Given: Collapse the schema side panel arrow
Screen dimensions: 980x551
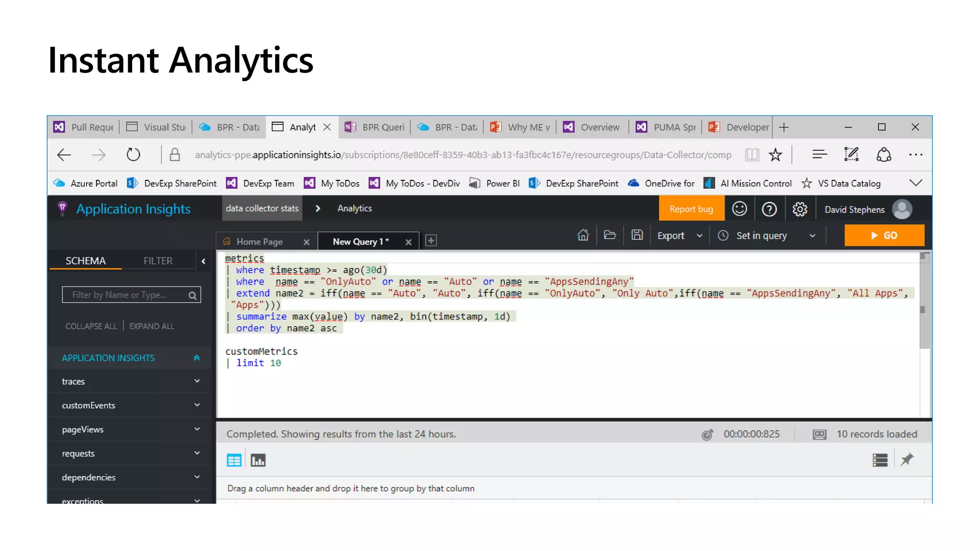Looking at the screenshot, I should [x=203, y=261].
